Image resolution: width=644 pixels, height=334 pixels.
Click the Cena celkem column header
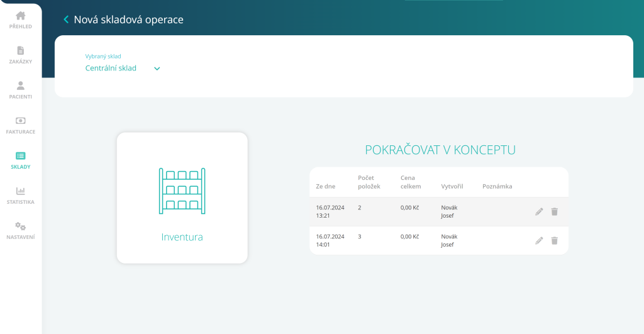click(x=411, y=182)
